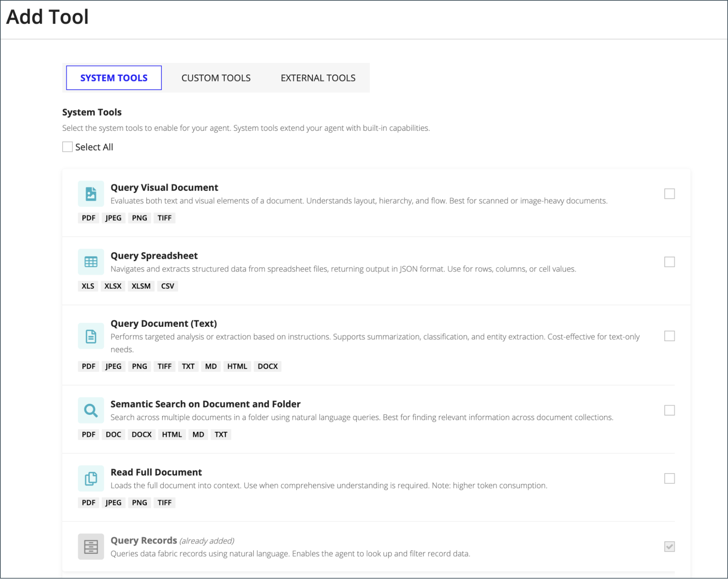Click the Query Records database icon
This screenshot has width=728, height=579.
91,547
